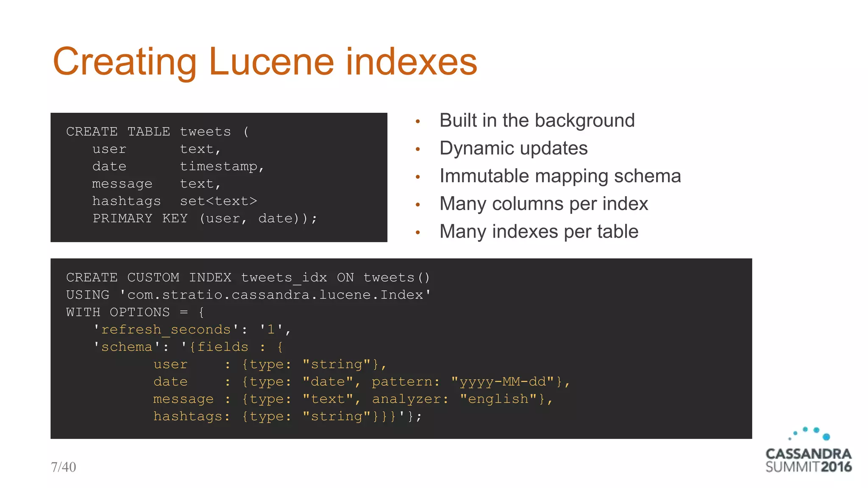The height and width of the screenshot is (488, 868).
Task: Click the 'Built in the background' bullet
Action: tap(537, 121)
